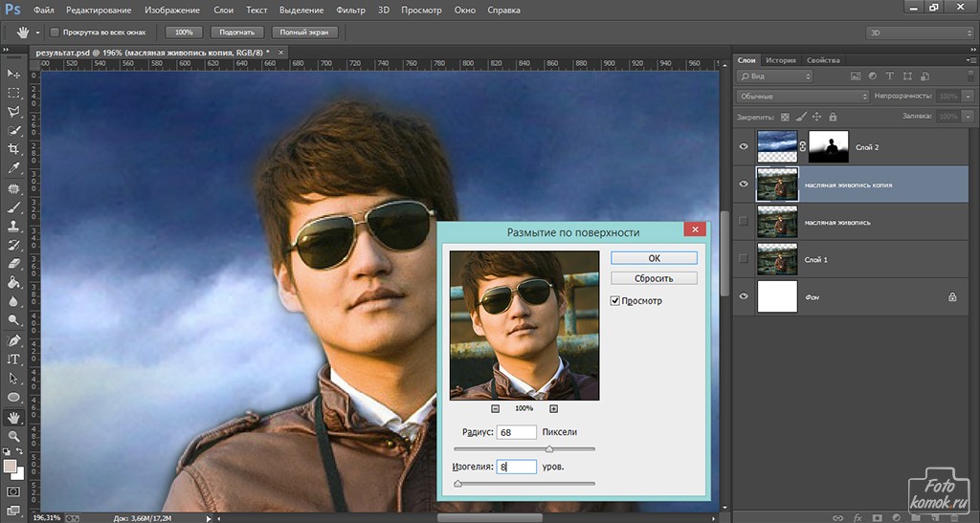Open the Фильтр menu
Image resolution: width=980 pixels, height=523 pixels.
click(351, 11)
